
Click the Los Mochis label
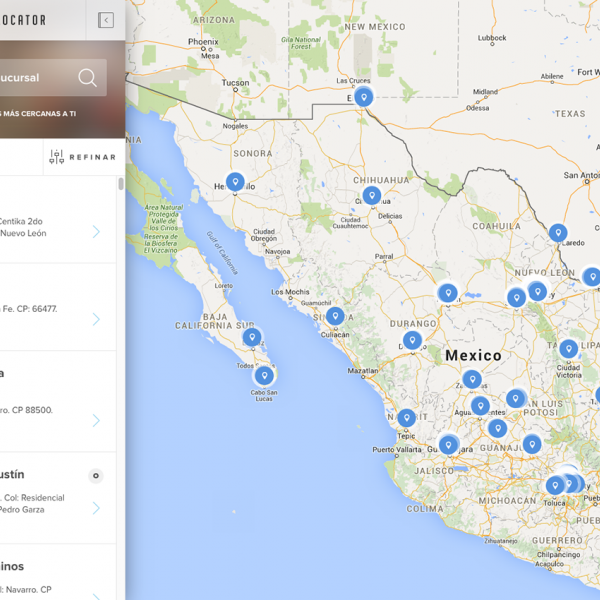pyautogui.click(x=290, y=292)
